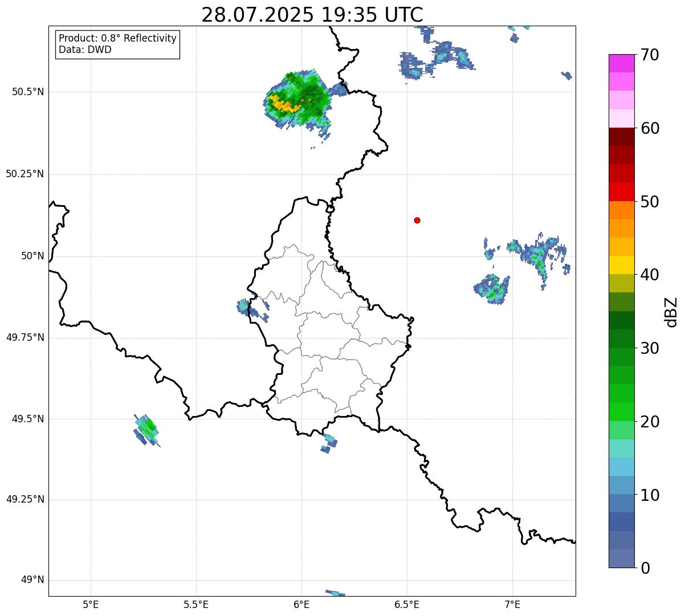Click colorbar tick label 70
The height and width of the screenshot is (616, 685).
tap(650, 55)
